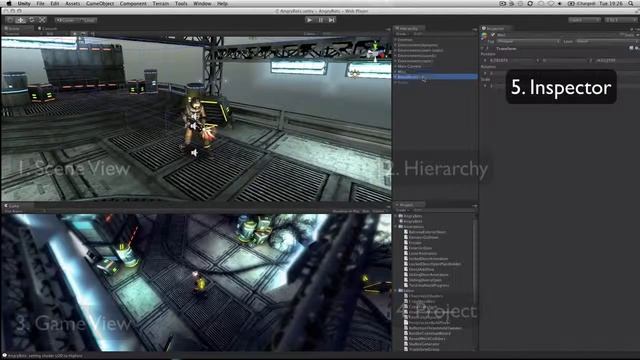Select ReflectionThresholdTweaker script in Project
This screenshot has width=640, height=360.
click(435, 328)
